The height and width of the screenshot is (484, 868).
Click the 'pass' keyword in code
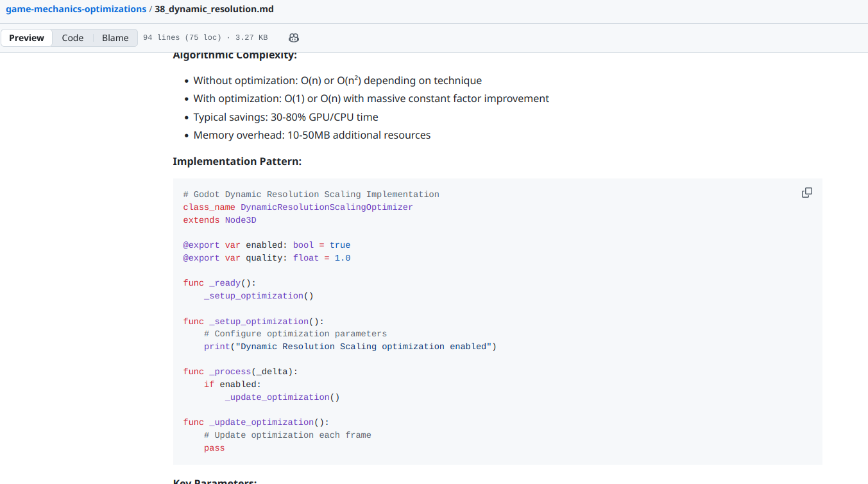point(214,448)
